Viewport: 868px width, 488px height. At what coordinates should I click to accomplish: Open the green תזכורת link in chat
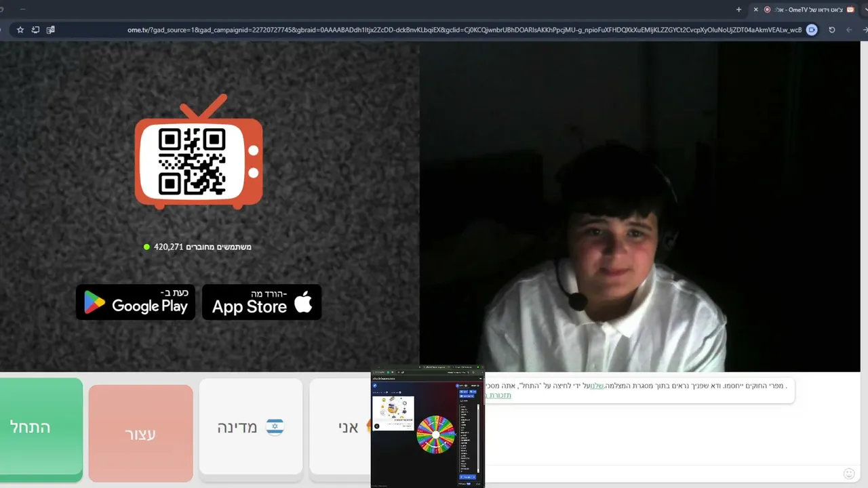[499, 395]
